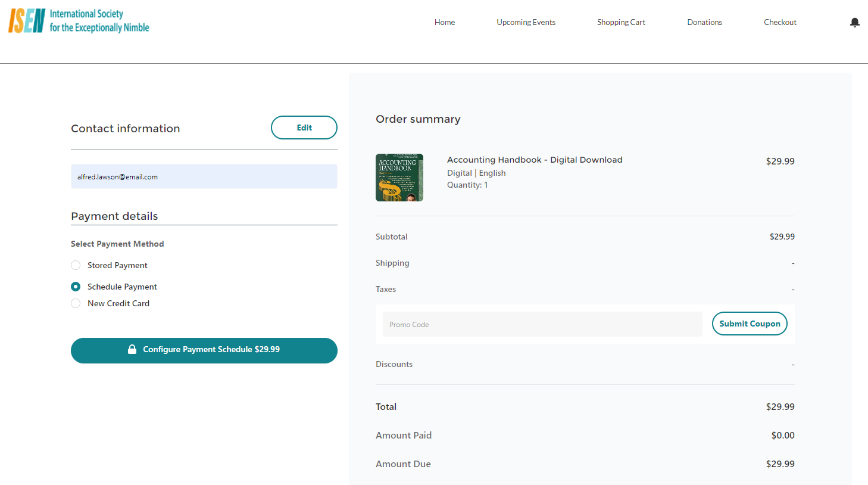Click the Order summary heading
This screenshot has width=868, height=485.
[x=418, y=119]
